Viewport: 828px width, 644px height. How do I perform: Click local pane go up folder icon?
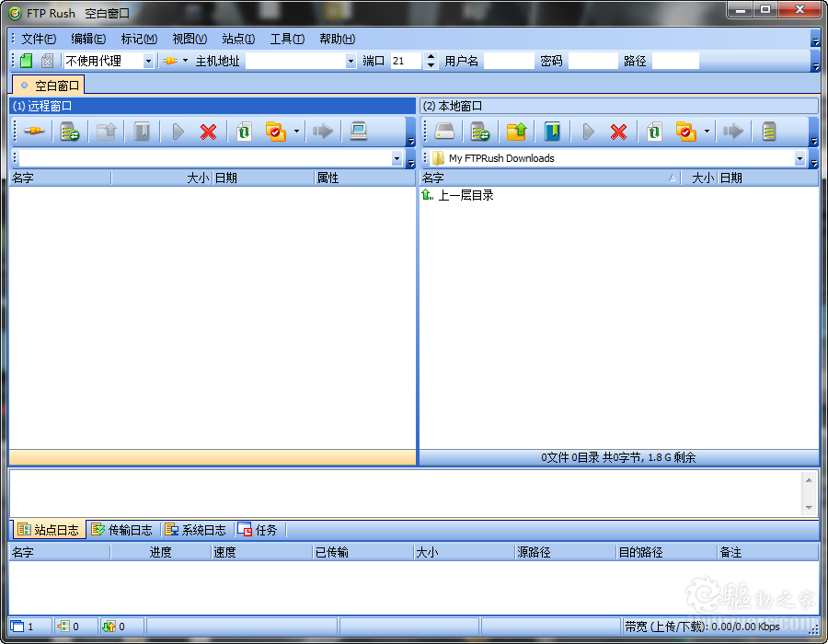(516, 131)
